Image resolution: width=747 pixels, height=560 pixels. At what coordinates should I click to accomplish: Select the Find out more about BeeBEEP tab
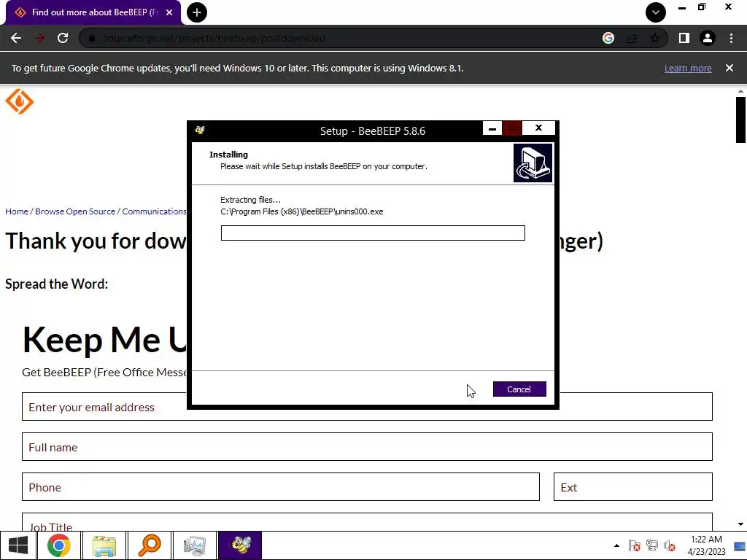click(x=93, y=12)
